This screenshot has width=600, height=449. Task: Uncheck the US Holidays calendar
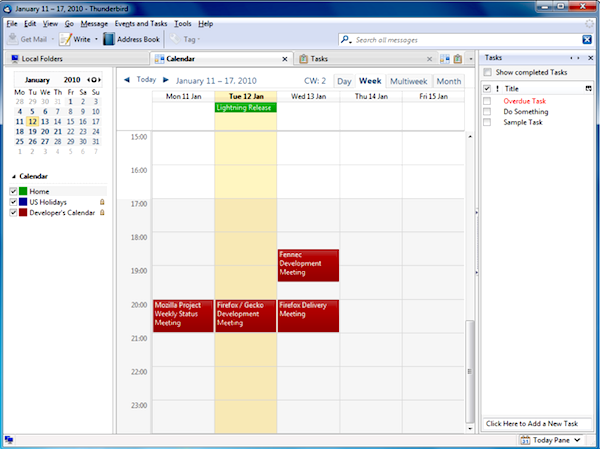[13, 202]
